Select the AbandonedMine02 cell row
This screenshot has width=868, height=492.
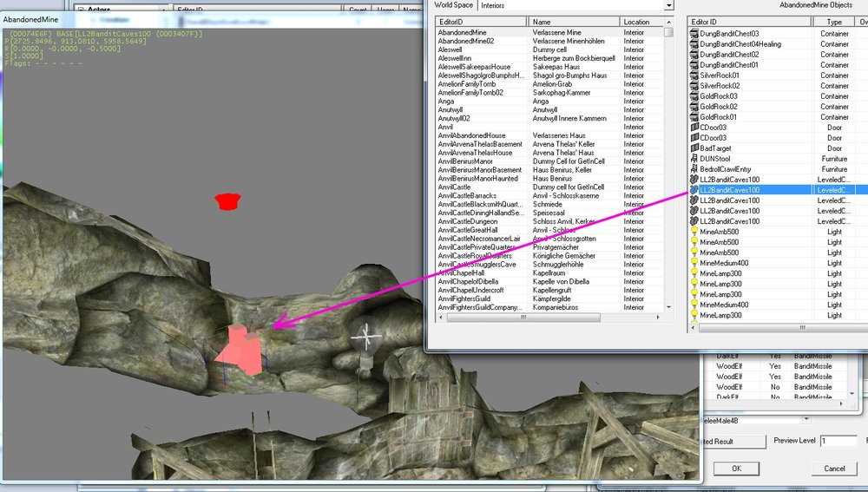coord(549,42)
